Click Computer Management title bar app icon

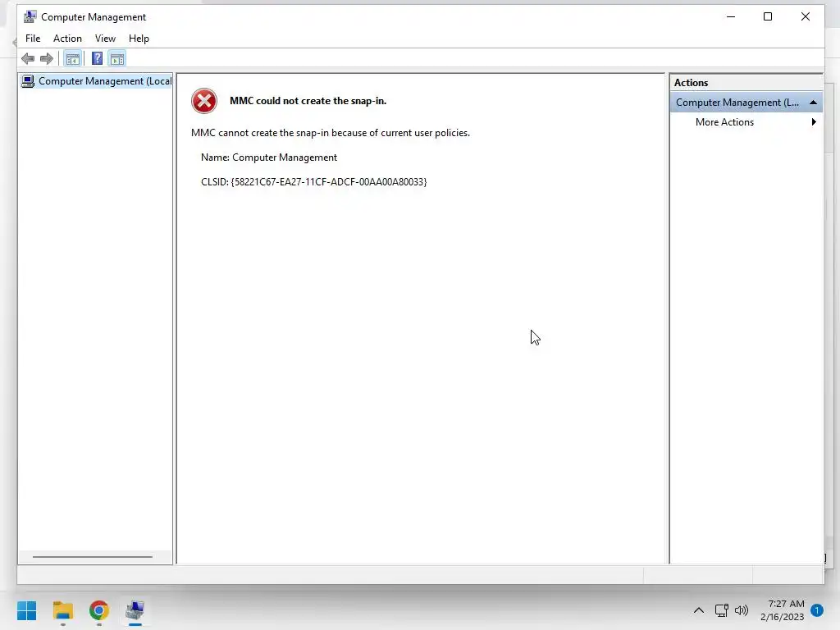coord(30,16)
